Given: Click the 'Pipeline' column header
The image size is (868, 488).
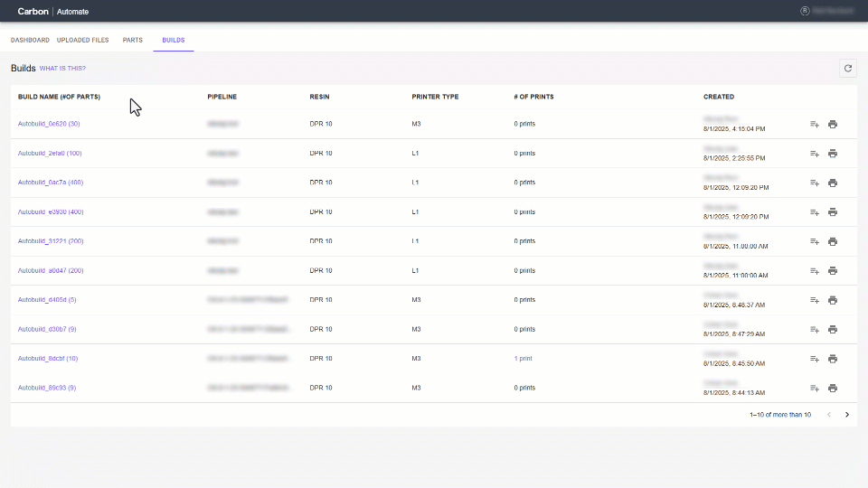Looking at the screenshot, I should coord(222,97).
